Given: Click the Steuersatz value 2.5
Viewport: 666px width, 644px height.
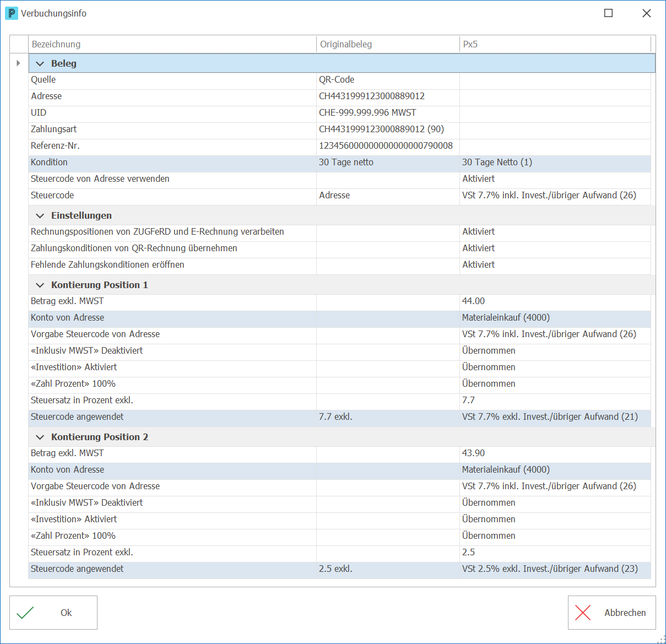Looking at the screenshot, I should tap(468, 553).
